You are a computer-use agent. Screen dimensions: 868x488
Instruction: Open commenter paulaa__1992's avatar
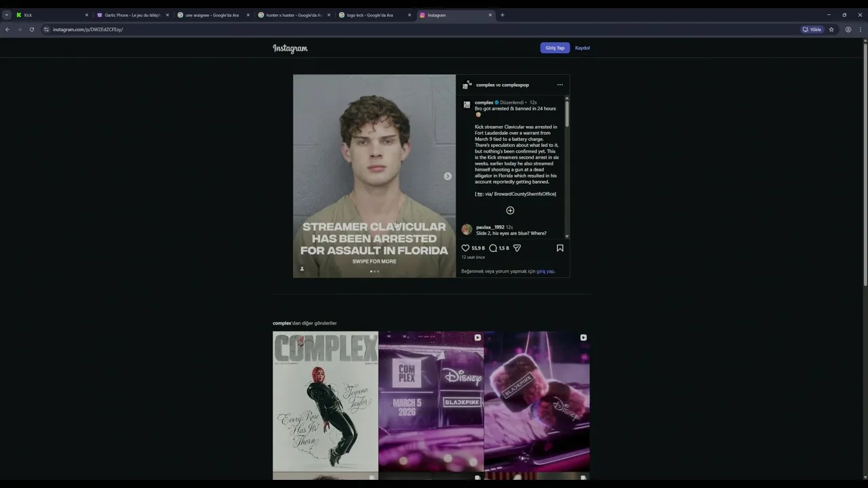click(467, 229)
